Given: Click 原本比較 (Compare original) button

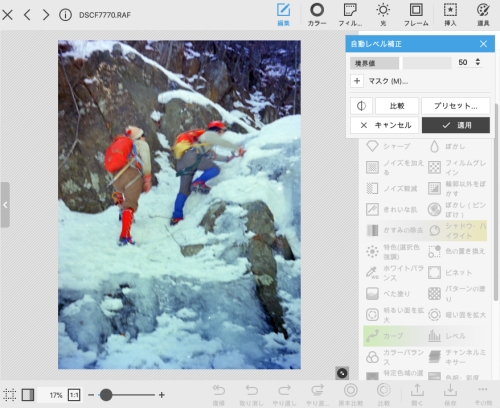Looking at the screenshot, I should pos(350,395).
